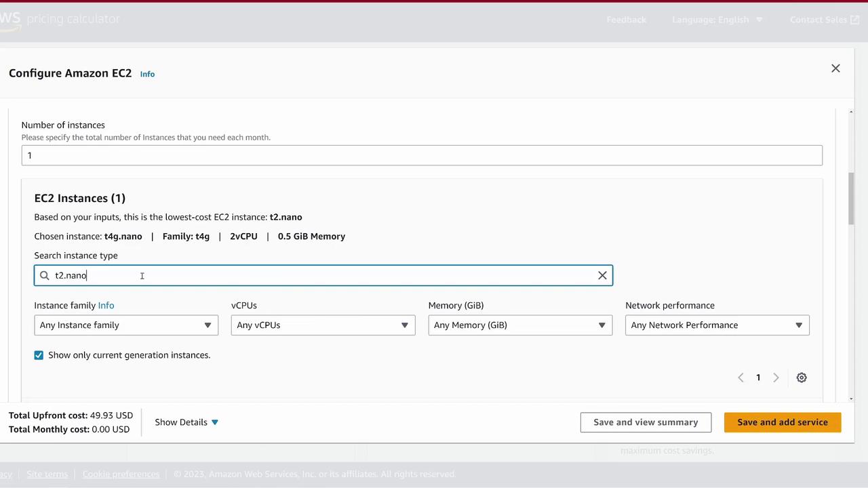Open table preferences gear icon
Screen dimensions: 868x488
pos(802,378)
